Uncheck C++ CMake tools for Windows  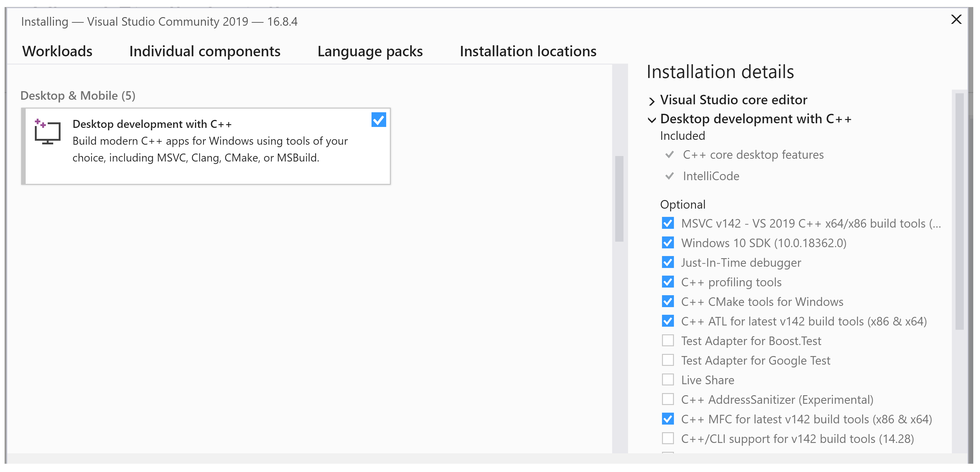668,302
